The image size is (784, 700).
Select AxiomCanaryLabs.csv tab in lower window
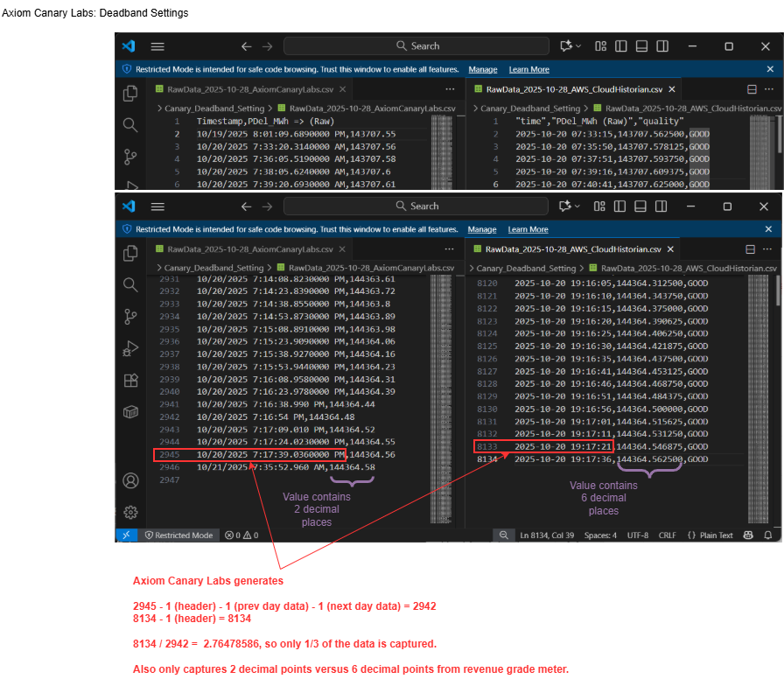point(250,249)
